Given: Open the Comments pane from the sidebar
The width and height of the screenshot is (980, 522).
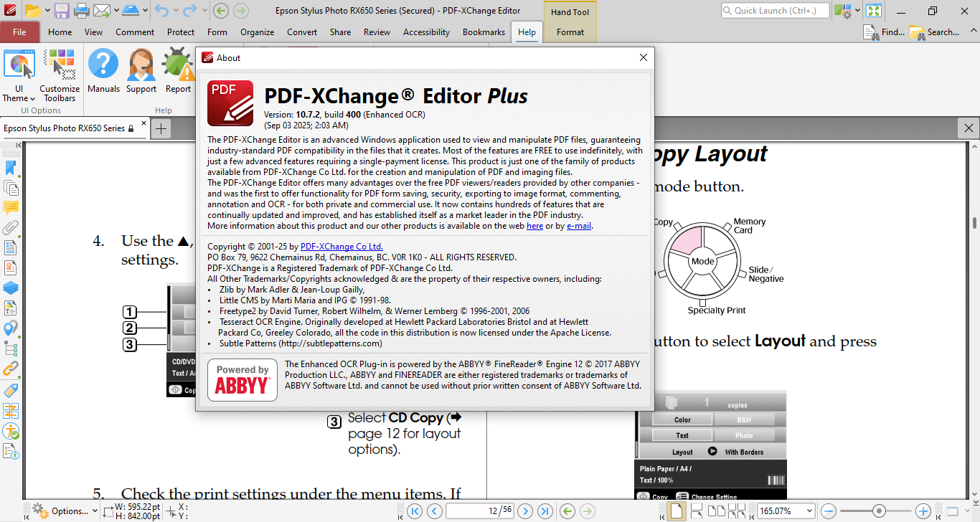Looking at the screenshot, I should 11,208.
